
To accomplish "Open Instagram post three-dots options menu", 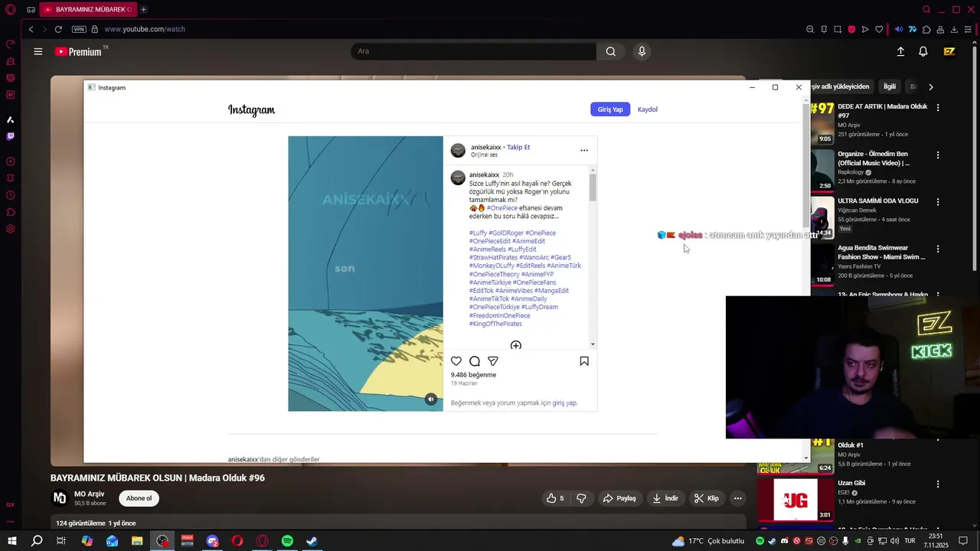I will click(x=584, y=150).
